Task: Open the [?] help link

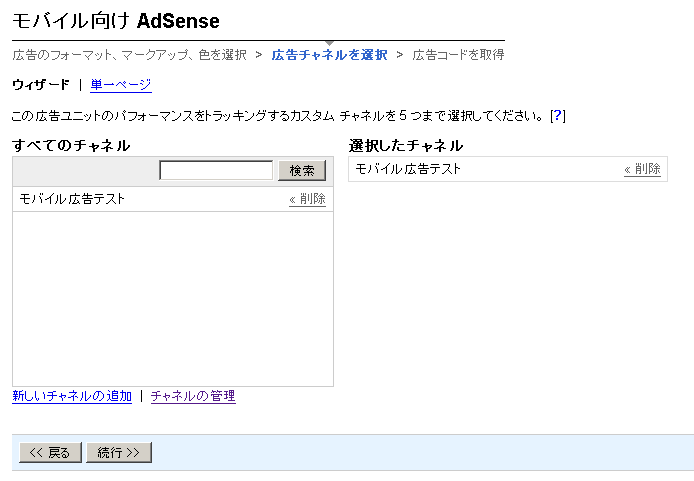Action: [x=558, y=116]
